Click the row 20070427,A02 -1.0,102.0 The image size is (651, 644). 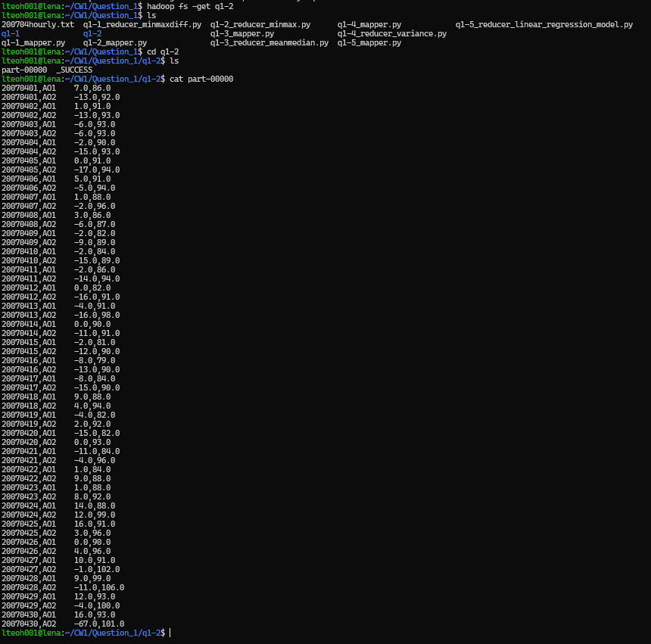61,569
